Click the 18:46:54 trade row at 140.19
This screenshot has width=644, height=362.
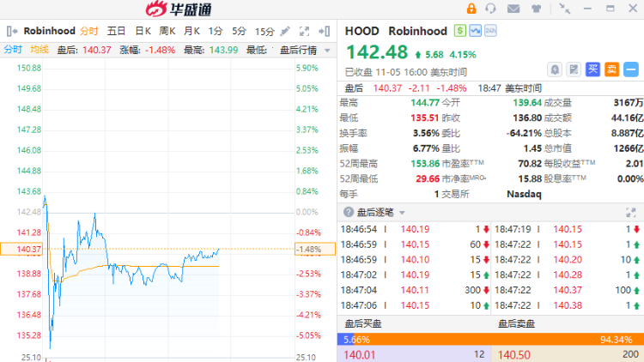(x=415, y=229)
